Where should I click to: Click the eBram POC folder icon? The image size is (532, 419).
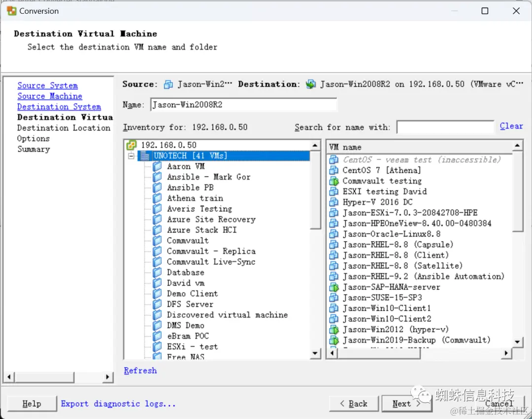tap(157, 336)
